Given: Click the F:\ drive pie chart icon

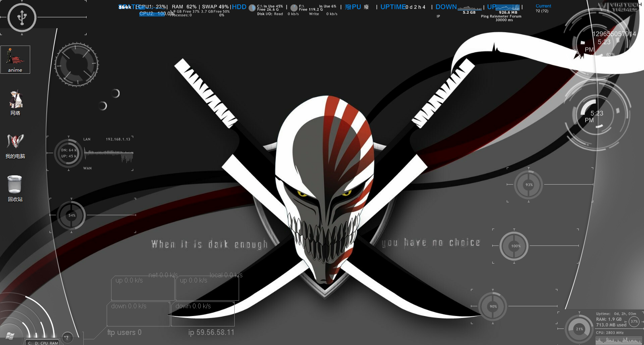Looking at the screenshot, I should [294, 8].
